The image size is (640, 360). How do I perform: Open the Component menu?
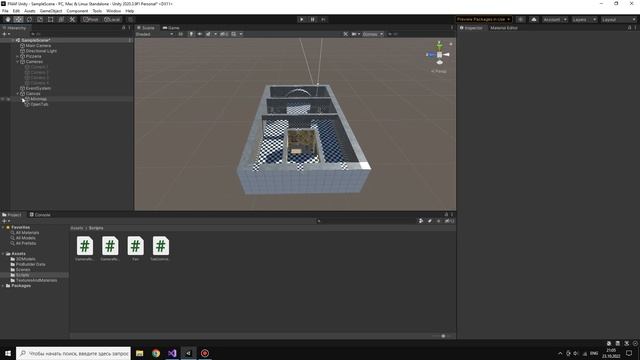pos(77,11)
